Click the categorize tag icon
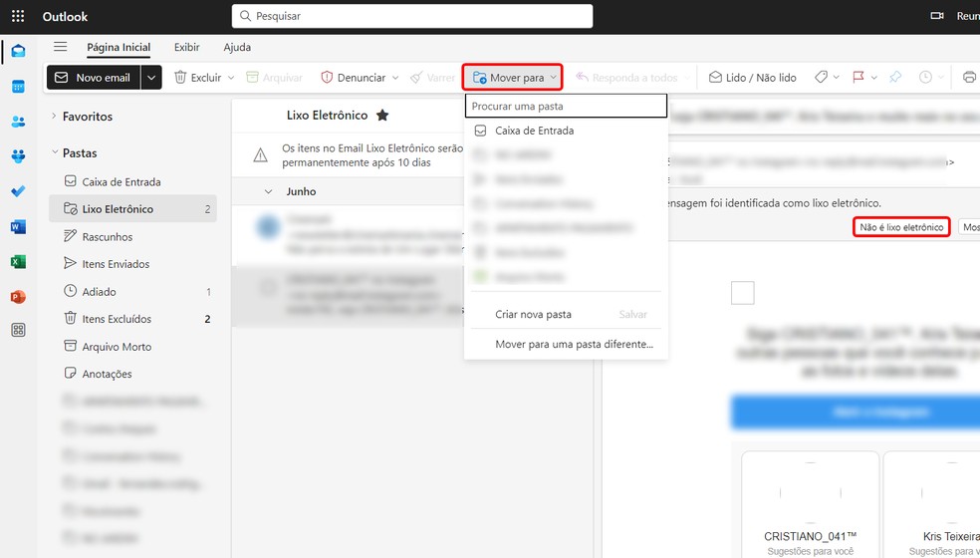The height and width of the screenshot is (558, 980). [x=822, y=77]
